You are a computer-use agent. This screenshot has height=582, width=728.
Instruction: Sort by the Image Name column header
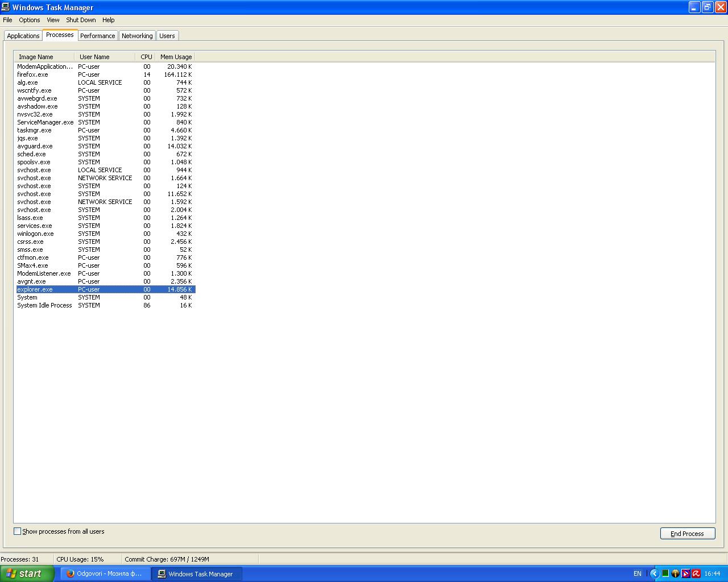(x=44, y=57)
